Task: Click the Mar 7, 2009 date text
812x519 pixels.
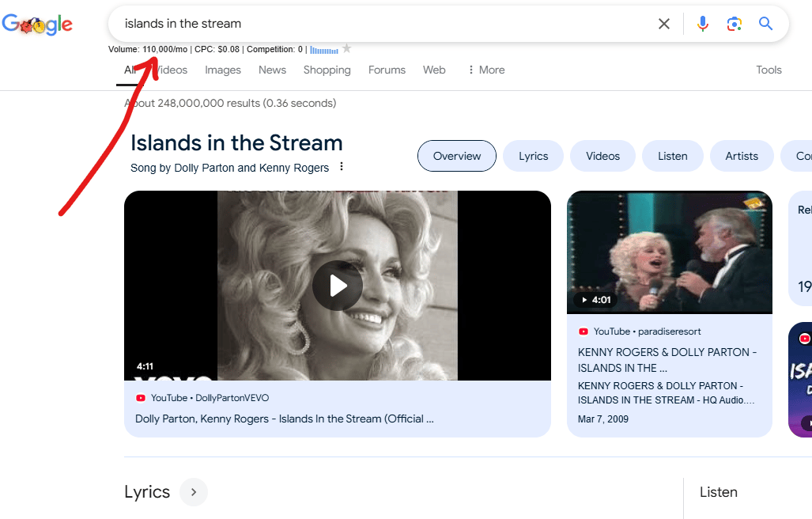Action: [602, 419]
